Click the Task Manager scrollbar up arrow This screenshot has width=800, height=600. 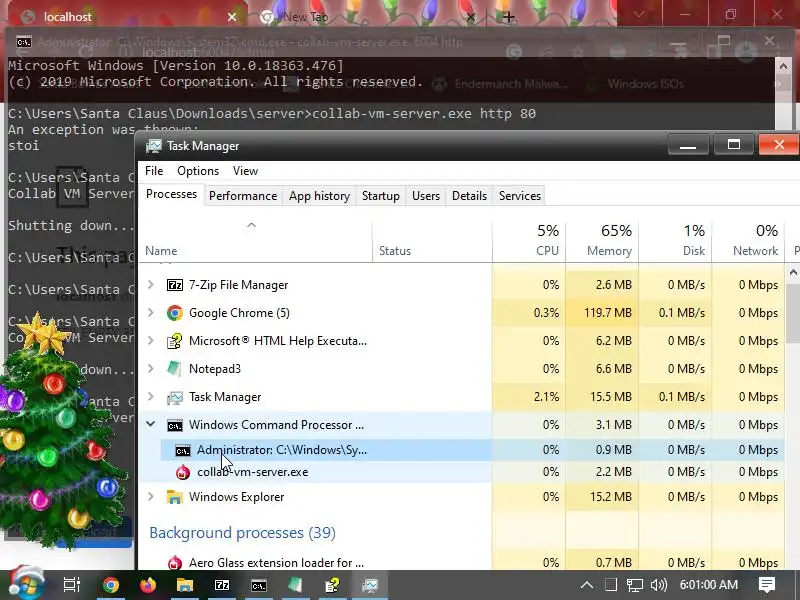[x=793, y=272]
